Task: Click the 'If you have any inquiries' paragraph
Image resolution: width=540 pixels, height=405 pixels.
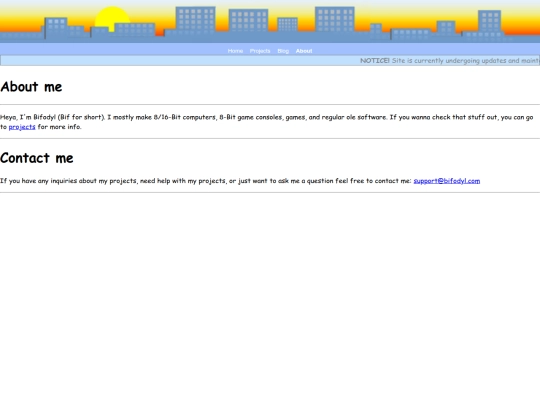Action: click(x=240, y=181)
